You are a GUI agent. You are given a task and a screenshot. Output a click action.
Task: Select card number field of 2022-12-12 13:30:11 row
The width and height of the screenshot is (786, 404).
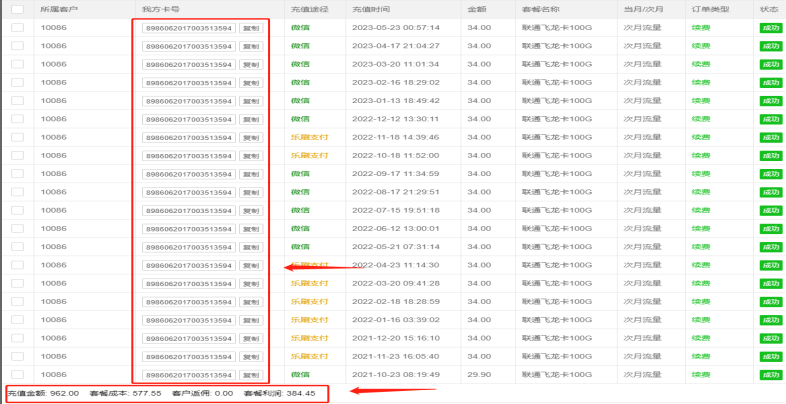click(189, 120)
